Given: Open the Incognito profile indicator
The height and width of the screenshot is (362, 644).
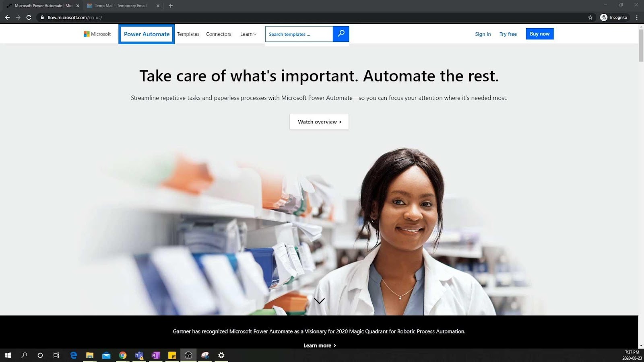Looking at the screenshot, I should pos(614,17).
